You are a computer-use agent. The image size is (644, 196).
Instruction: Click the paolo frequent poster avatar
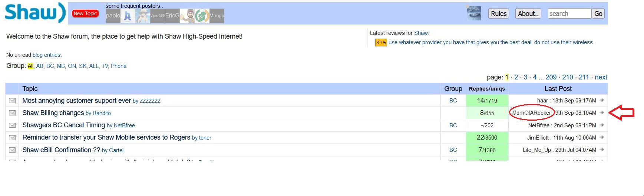coord(113,16)
